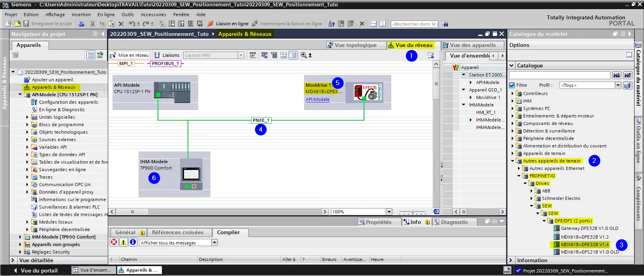Image resolution: width=644 pixels, height=276 pixels.
Task: Toggle information messages filter icon
Action: 133,242
